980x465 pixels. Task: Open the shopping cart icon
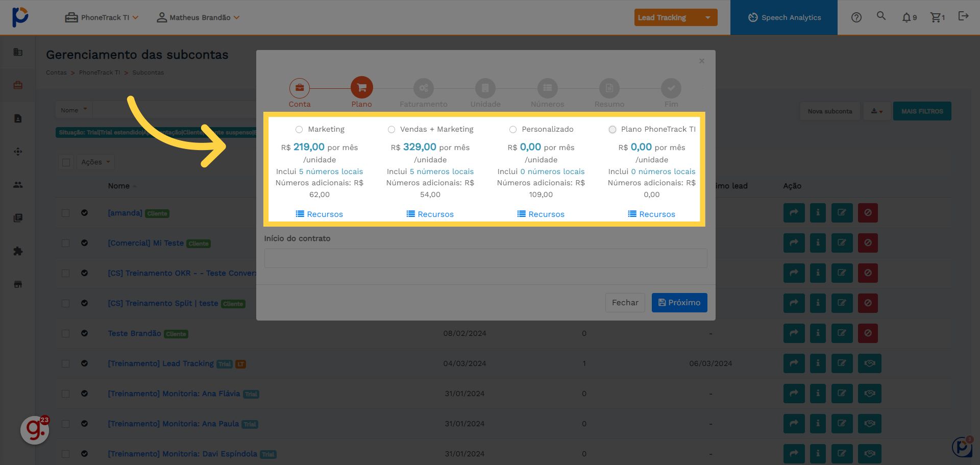(x=938, y=17)
